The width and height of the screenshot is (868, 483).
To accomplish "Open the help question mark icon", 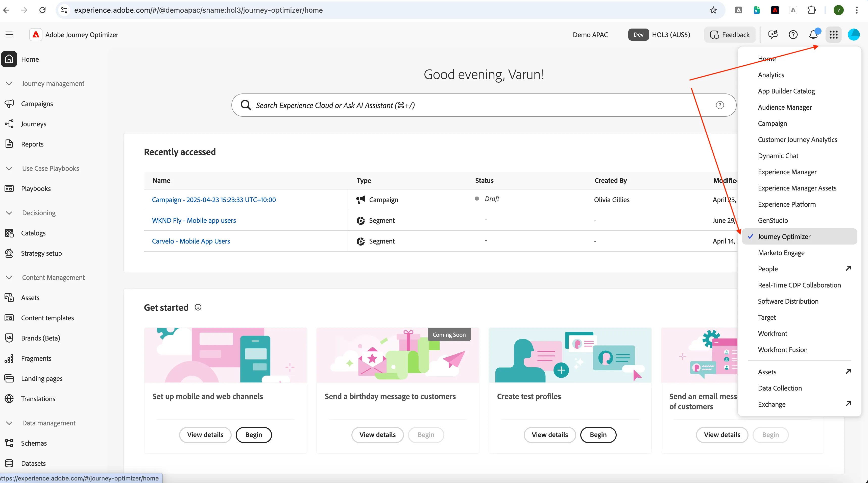I will coord(793,35).
